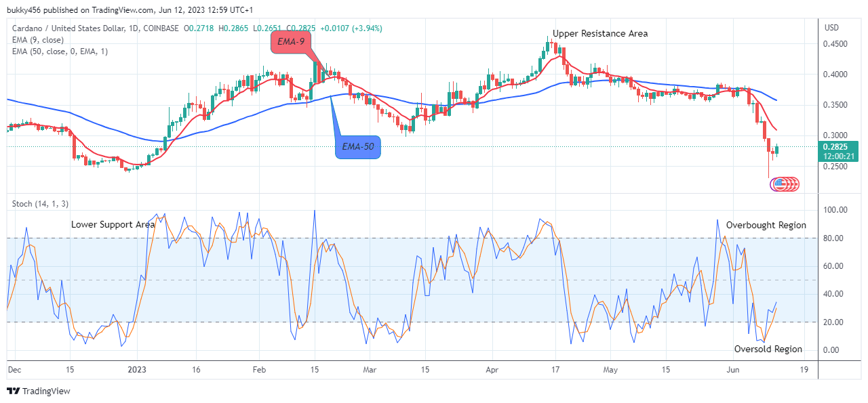Viewport: 868px width, 403px height.
Task: Click the Mar label on time axis
Action: tap(370, 370)
